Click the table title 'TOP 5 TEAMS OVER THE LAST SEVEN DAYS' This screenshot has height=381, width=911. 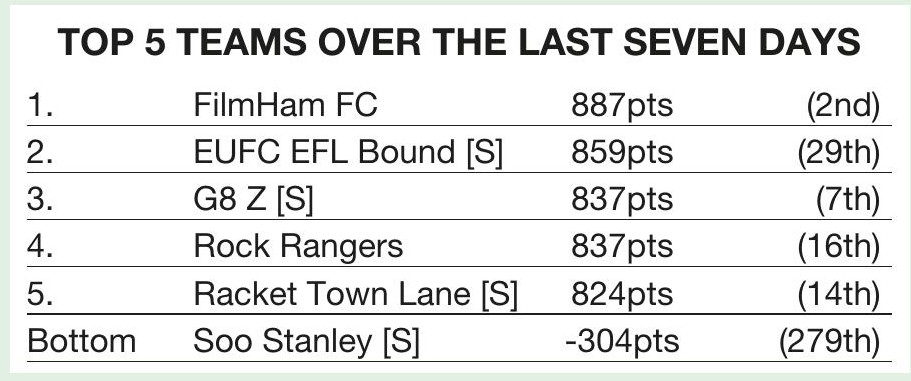(459, 42)
